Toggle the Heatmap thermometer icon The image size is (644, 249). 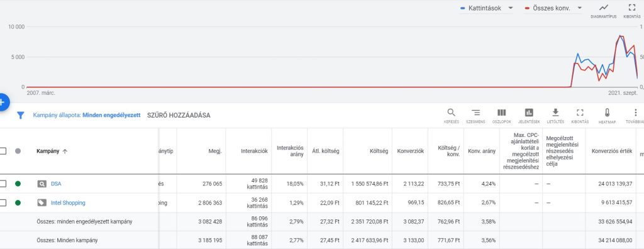[607, 113]
